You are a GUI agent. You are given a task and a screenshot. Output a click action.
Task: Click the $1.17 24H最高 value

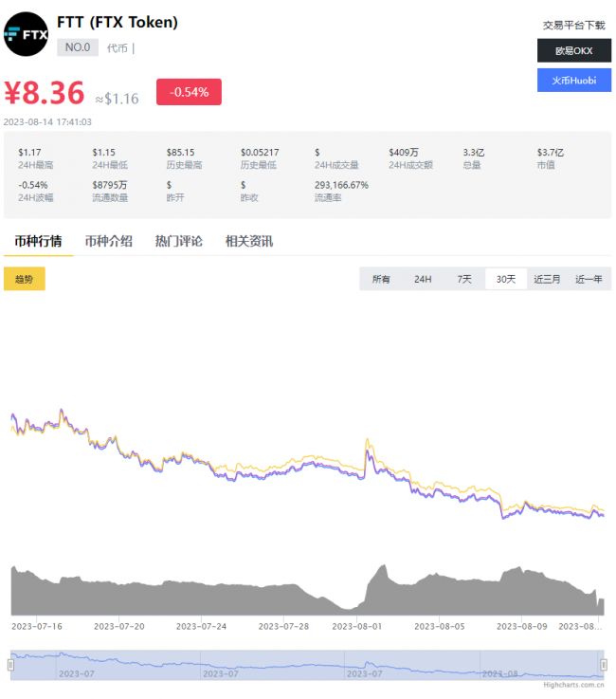point(29,153)
